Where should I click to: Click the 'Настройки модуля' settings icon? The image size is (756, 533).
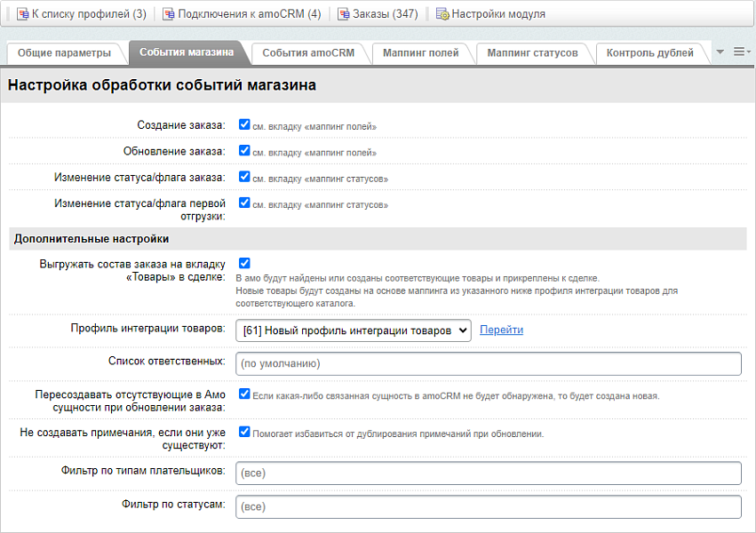pos(442,14)
